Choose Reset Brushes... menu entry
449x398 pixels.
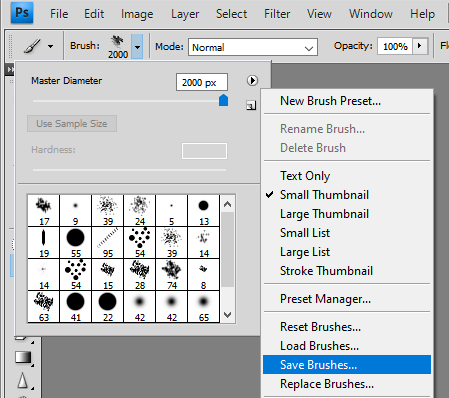click(320, 327)
